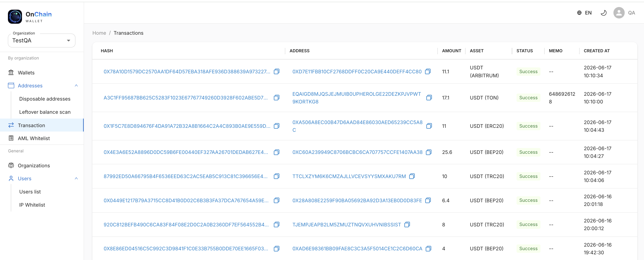Go to Leftover balance scan
This screenshot has height=260, width=644.
pos(45,112)
